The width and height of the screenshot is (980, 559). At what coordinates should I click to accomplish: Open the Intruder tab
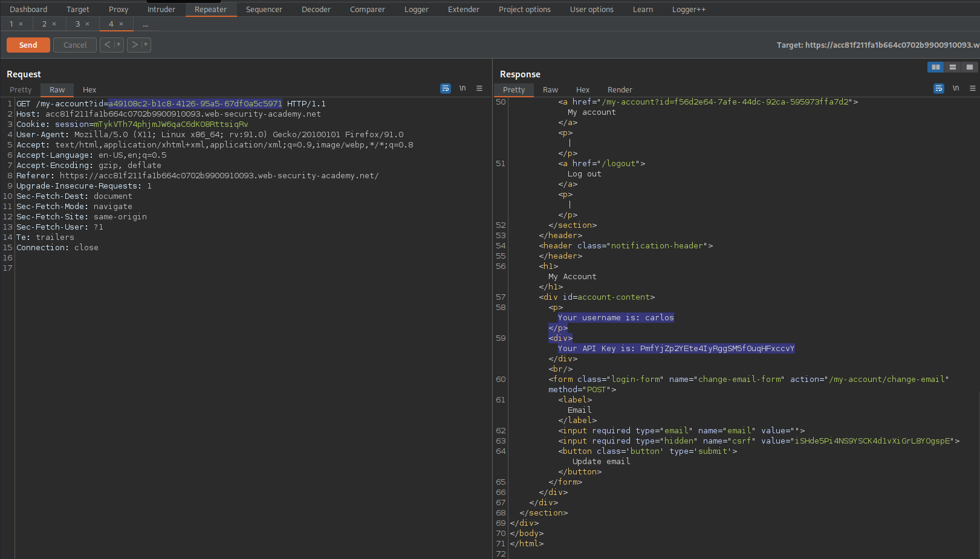(x=161, y=9)
